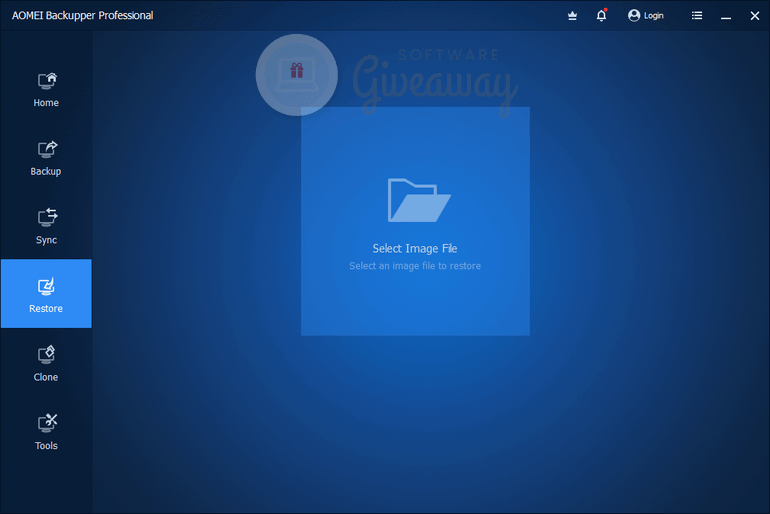Click the user avatar icon beside Login
Image resolution: width=770 pixels, height=514 pixels.
[634, 16]
